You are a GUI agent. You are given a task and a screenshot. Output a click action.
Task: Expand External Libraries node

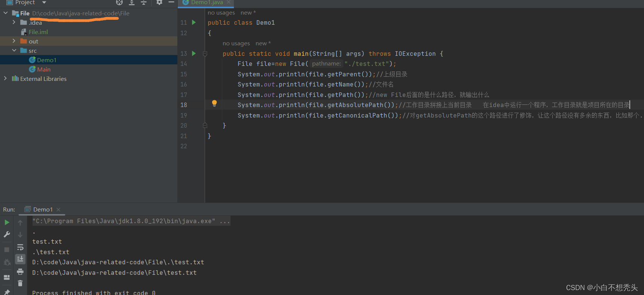(x=5, y=79)
